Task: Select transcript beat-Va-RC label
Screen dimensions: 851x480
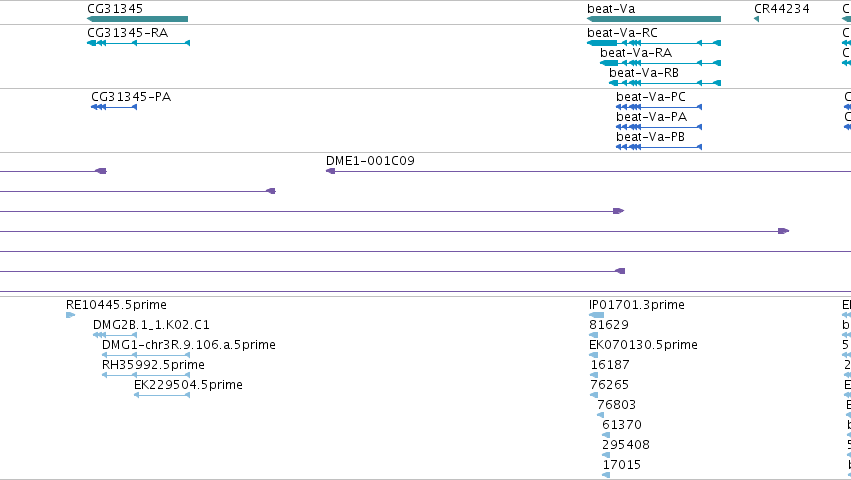Action: click(622, 33)
